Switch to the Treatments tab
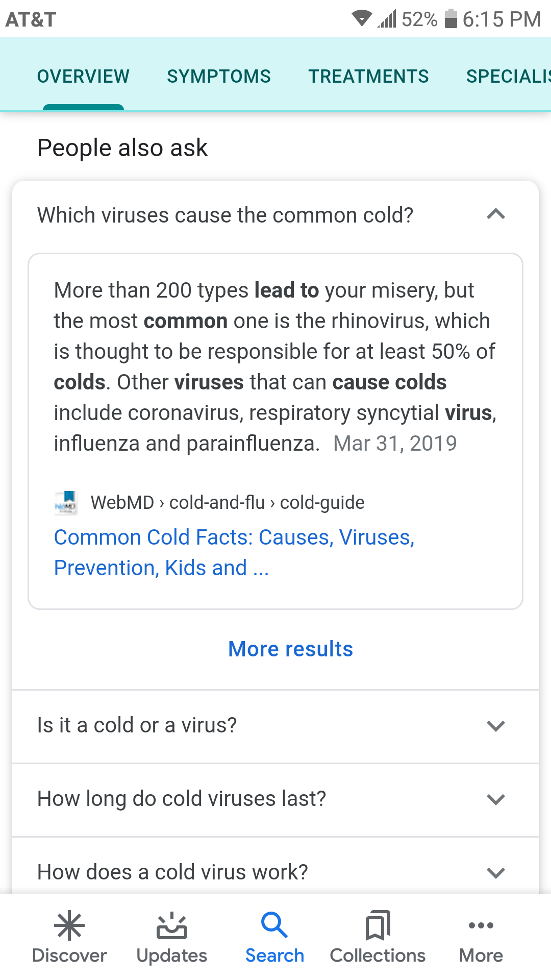 coord(368,77)
